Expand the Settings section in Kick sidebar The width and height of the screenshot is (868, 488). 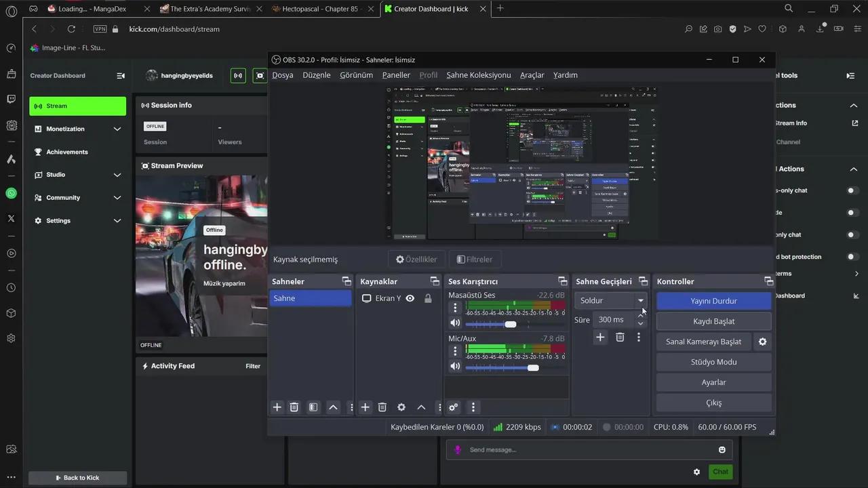[58, 220]
